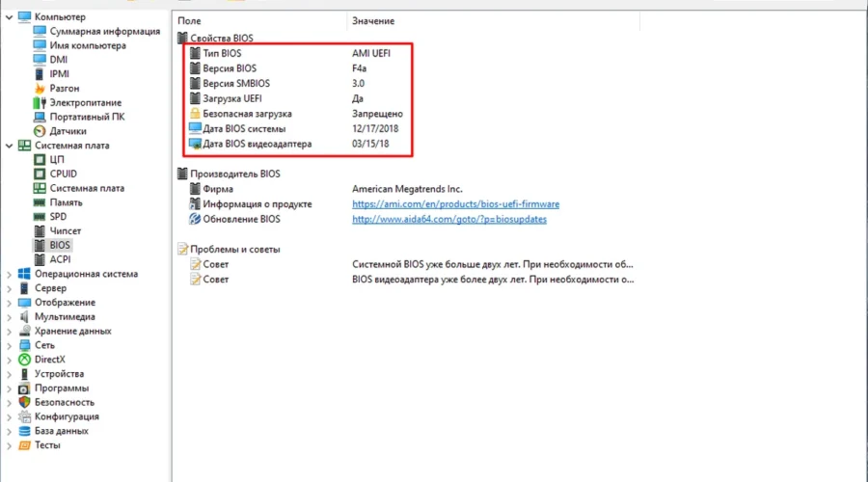
Task: Click the Поле column header
Action: [x=188, y=20]
